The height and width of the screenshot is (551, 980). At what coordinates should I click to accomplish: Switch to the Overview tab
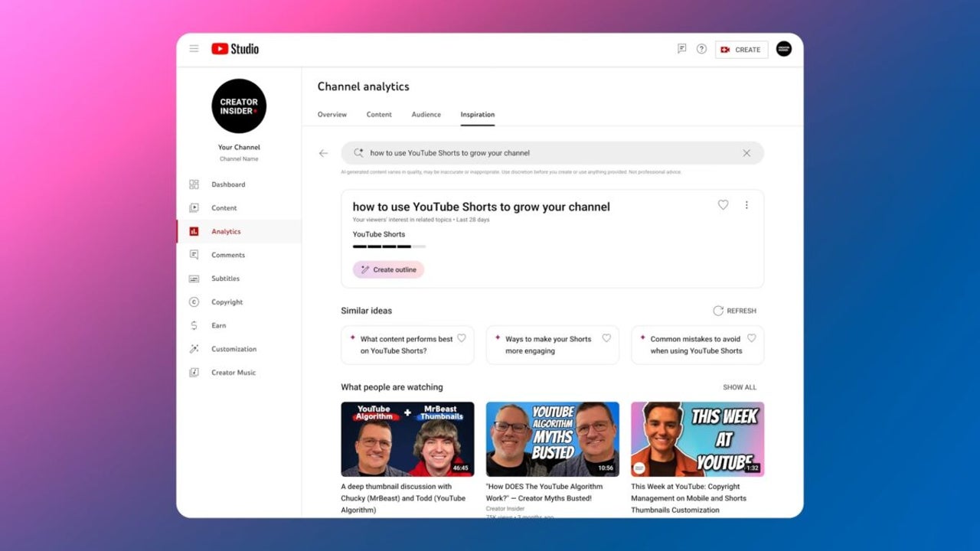(x=332, y=115)
